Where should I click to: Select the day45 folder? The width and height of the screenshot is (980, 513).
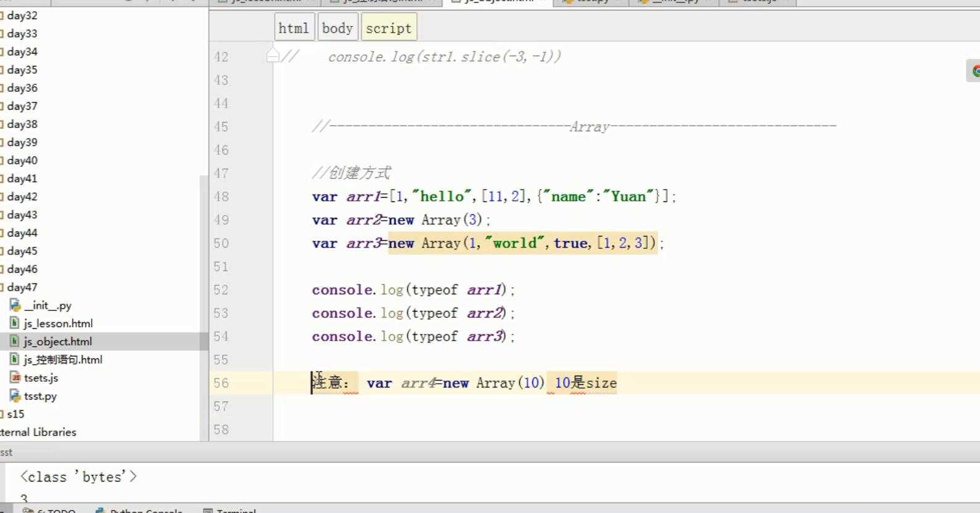(22, 251)
